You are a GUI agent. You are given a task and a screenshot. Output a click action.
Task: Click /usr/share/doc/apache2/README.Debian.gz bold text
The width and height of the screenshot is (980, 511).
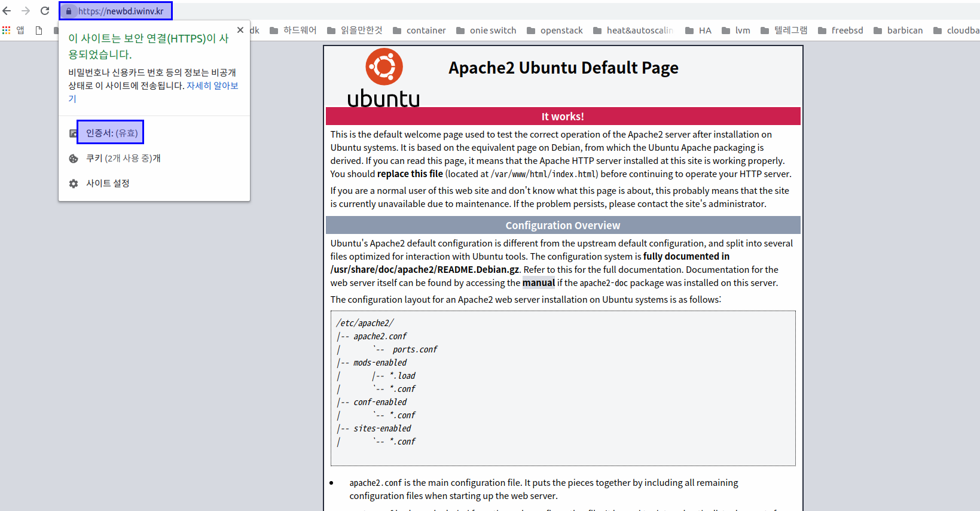[x=425, y=270]
